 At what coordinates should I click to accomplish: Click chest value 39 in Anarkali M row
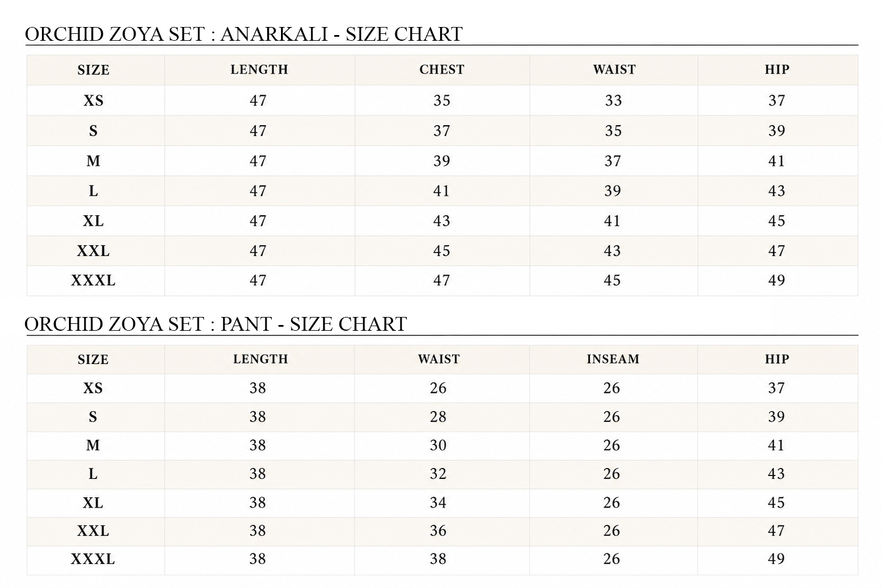click(441, 161)
